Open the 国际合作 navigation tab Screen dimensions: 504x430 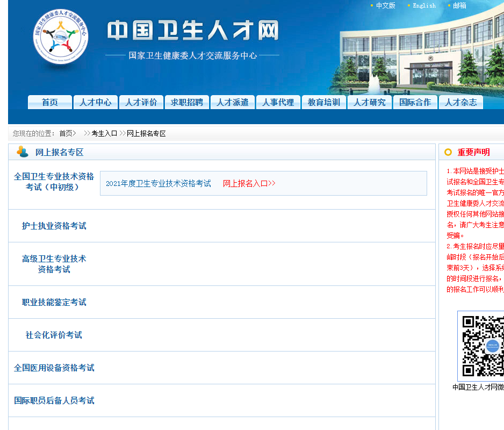415,102
